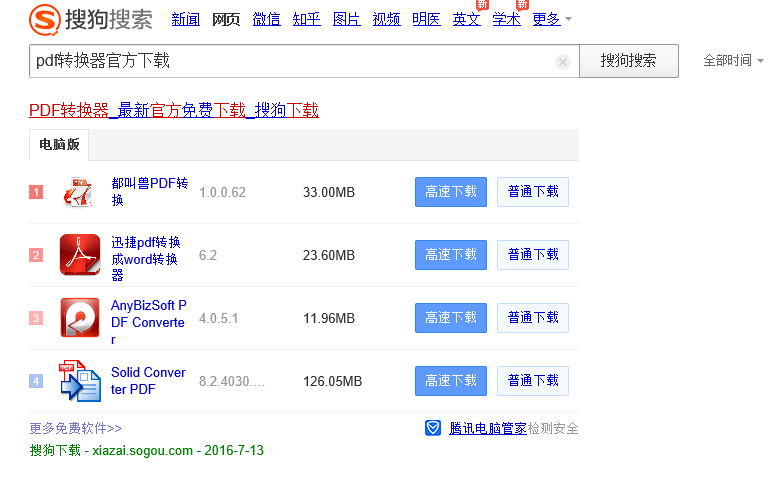Click version number 1.0.0.62
The width and height of the screenshot is (769, 477).
222,192
